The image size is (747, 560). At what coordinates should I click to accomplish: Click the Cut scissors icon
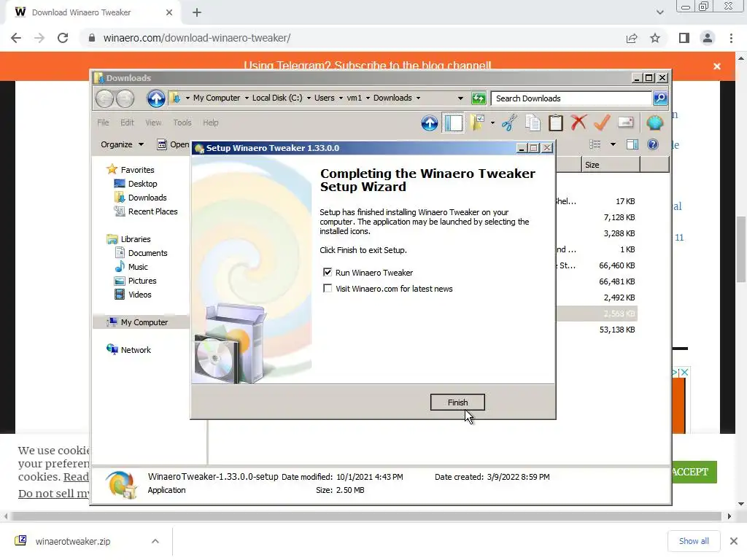pyautogui.click(x=508, y=122)
